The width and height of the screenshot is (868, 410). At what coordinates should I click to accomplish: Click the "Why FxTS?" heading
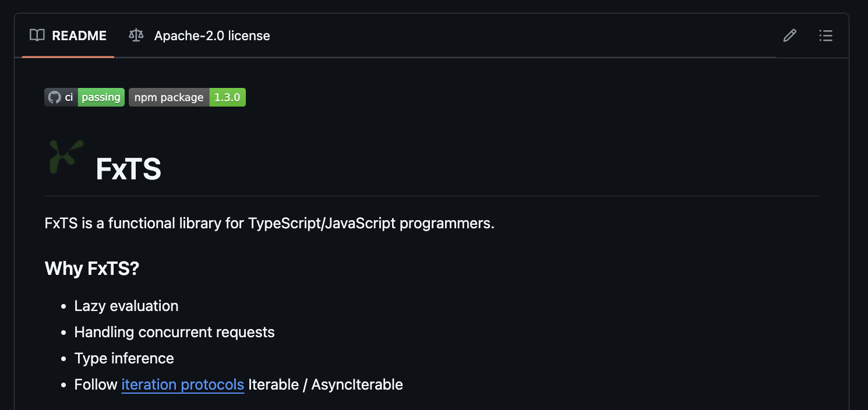pyautogui.click(x=92, y=268)
